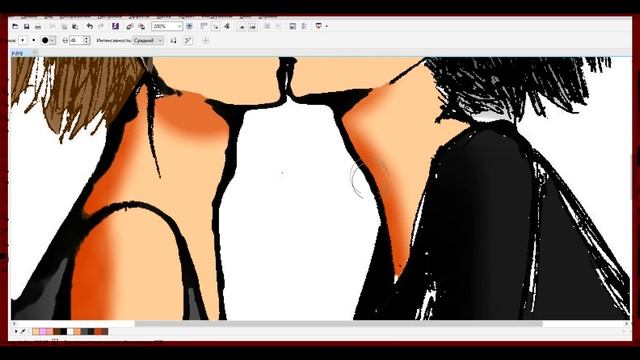
Task: Click the Copy icon in the toolbar
Action: 64,27
